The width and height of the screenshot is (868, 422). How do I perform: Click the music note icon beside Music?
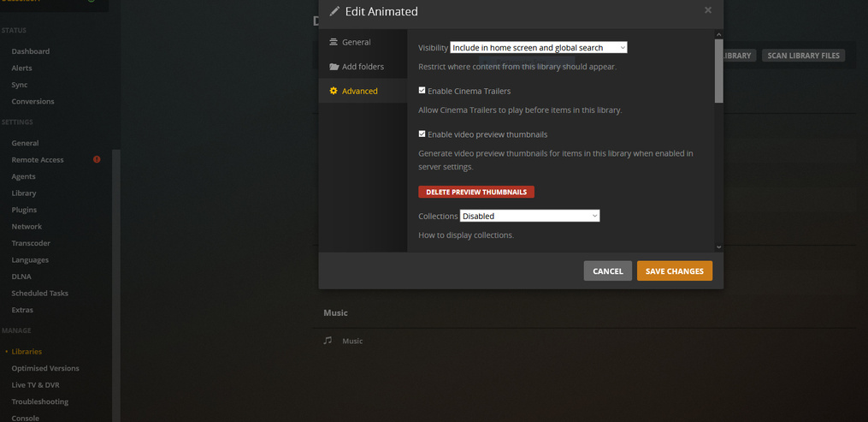click(x=328, y=340)
